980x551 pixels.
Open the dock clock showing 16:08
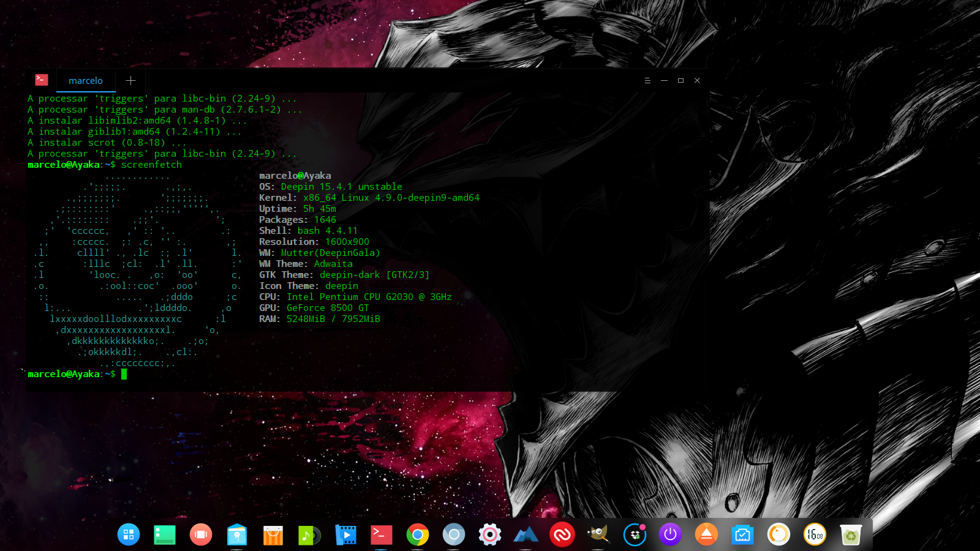pos(815,534)
